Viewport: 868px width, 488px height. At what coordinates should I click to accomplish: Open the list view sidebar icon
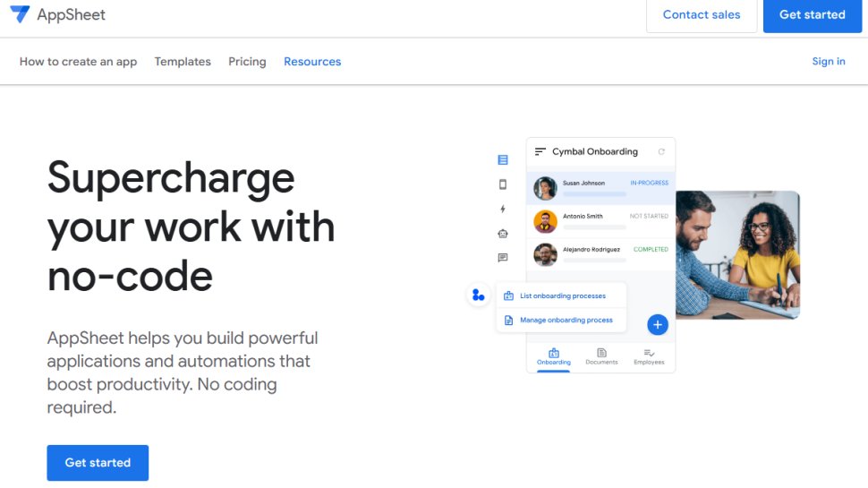(503, 160)
